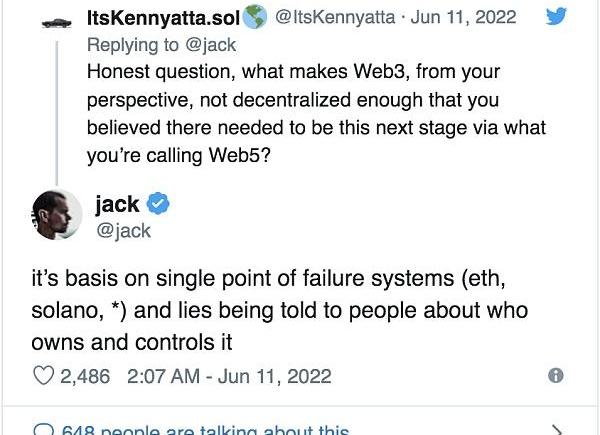Open ItsKennyatta's car avatar
The height and width of the screenshot is (435, 600).
(58, 20)
